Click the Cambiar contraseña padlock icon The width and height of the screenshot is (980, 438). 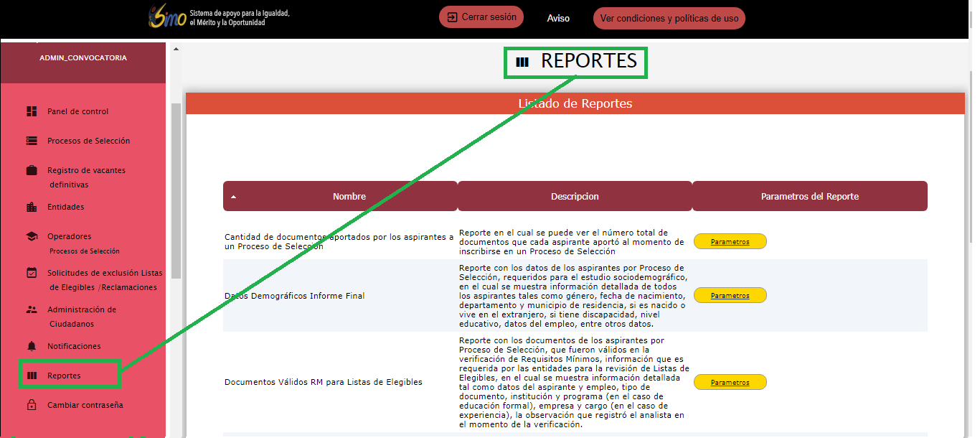tap(32, 405)
